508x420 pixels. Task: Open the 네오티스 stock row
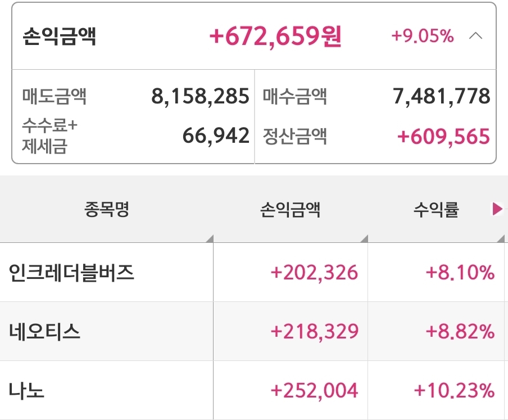click(45, 332)
